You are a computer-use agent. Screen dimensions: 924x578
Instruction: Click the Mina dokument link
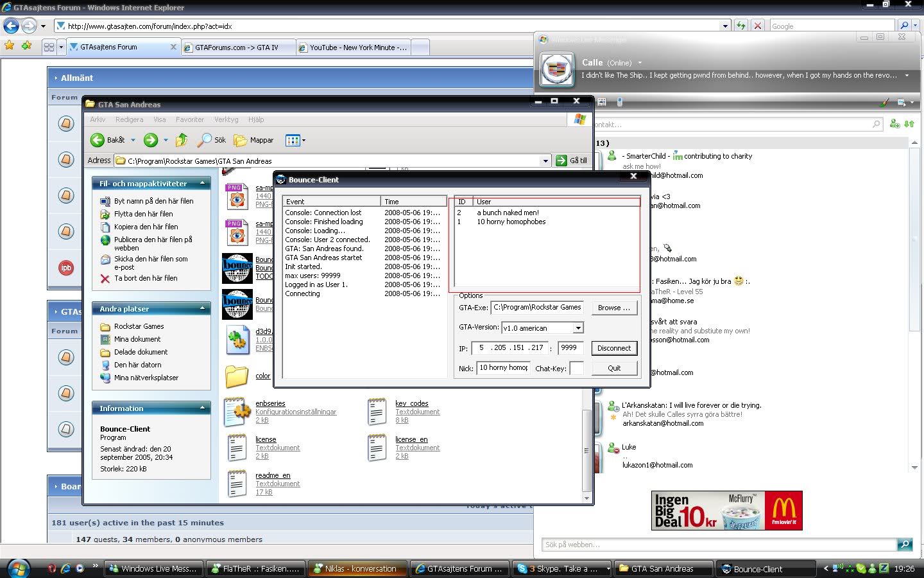click(x=137, y=339)
